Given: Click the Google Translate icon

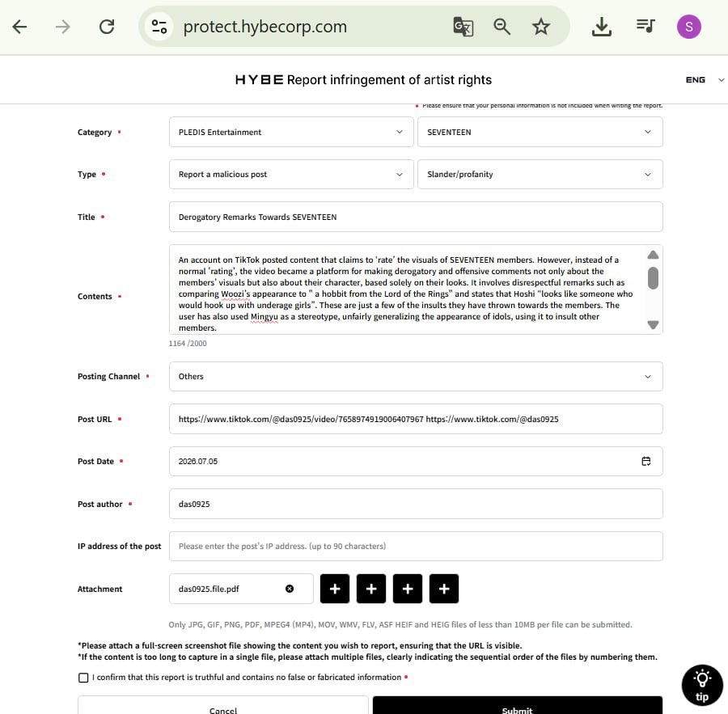Looking at the screenshot, I should point(463,27).
